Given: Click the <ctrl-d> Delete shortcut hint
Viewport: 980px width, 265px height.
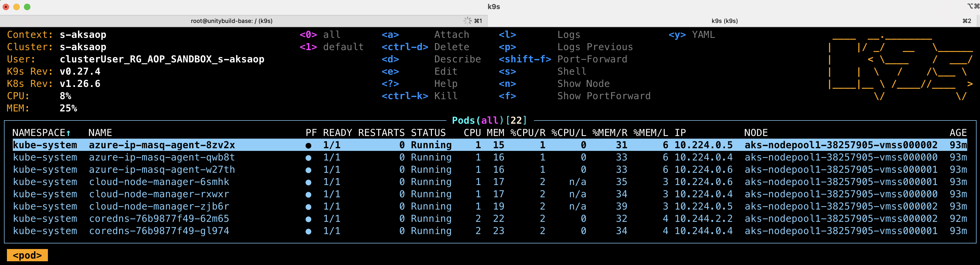Looking at the screenshot, I should [x=425, y=47].
